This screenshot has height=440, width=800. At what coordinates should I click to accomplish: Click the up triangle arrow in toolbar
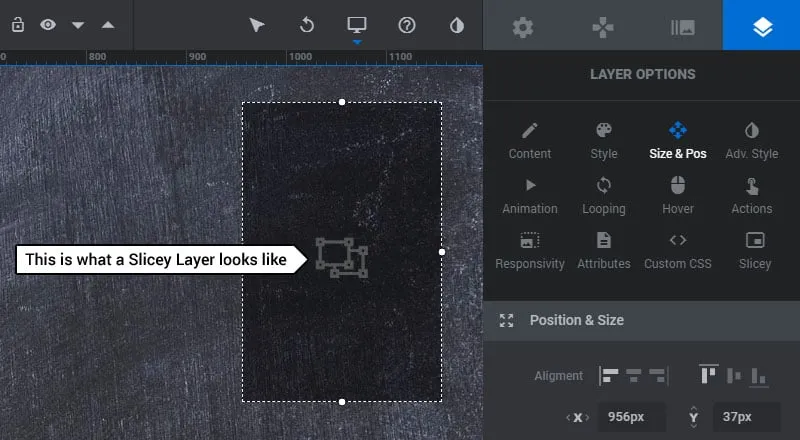(x=108, y=25)
